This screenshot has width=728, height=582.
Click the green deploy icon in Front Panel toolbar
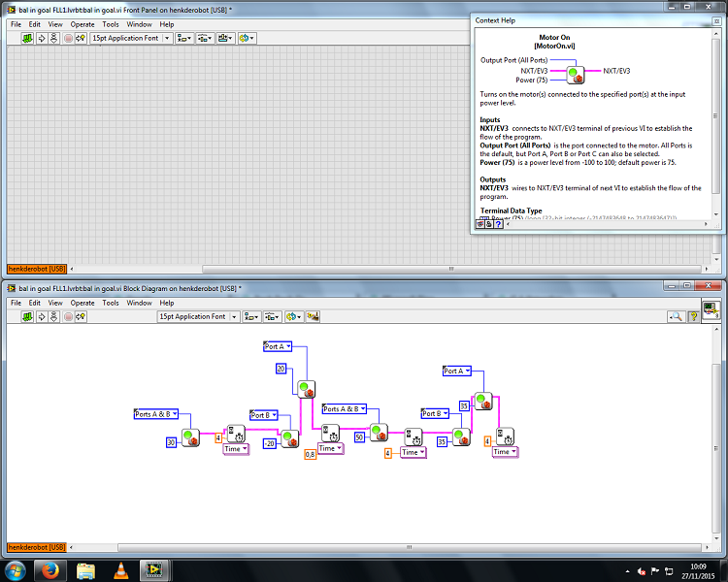point(28,38)
